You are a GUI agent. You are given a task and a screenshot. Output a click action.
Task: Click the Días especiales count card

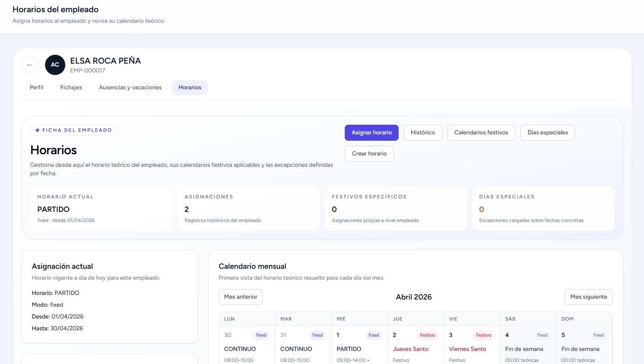tap(543, 209)
